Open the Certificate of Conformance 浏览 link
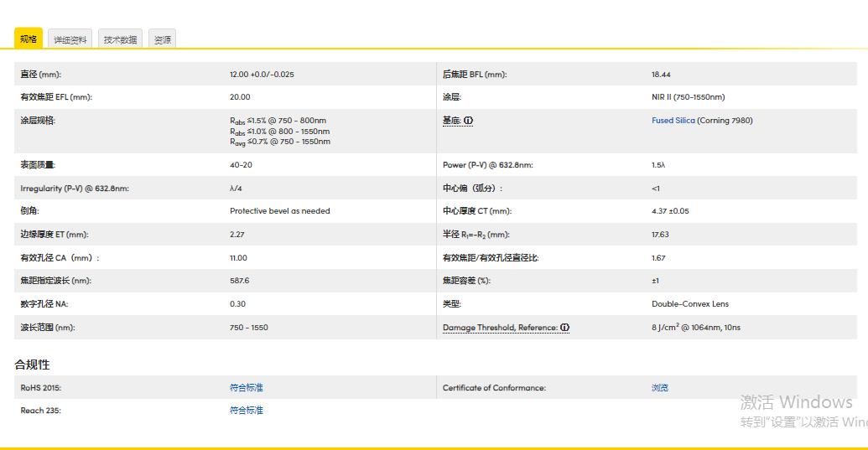The image size is (868, 450). click(x=660, y=387)
